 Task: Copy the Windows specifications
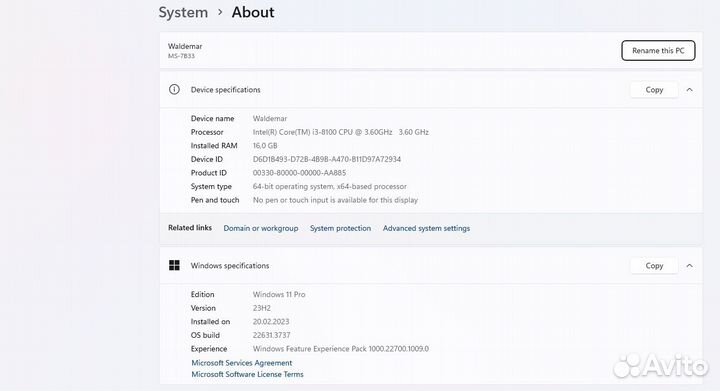click(x=654, y=266)
